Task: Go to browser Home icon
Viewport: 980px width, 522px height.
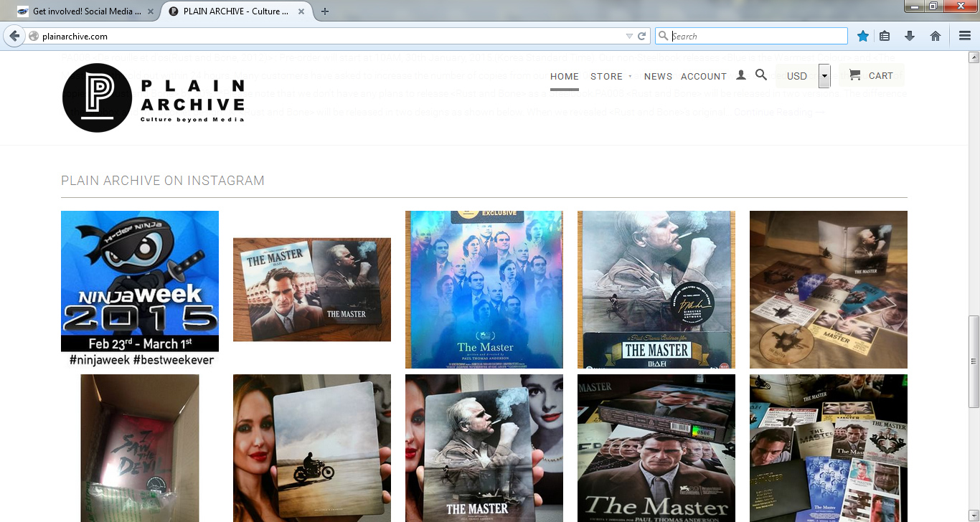Action: pyautogui.click(x=936, y=36)
